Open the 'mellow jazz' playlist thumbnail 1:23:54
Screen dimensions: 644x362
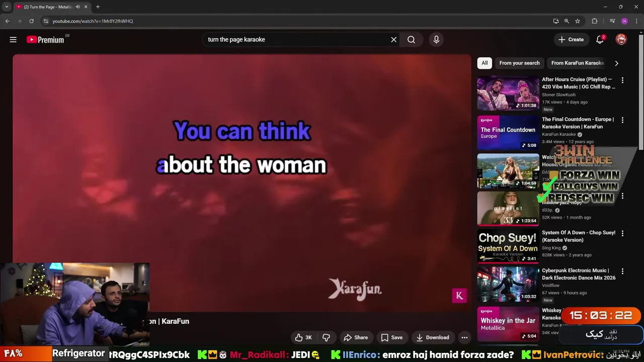coord(508,208)
